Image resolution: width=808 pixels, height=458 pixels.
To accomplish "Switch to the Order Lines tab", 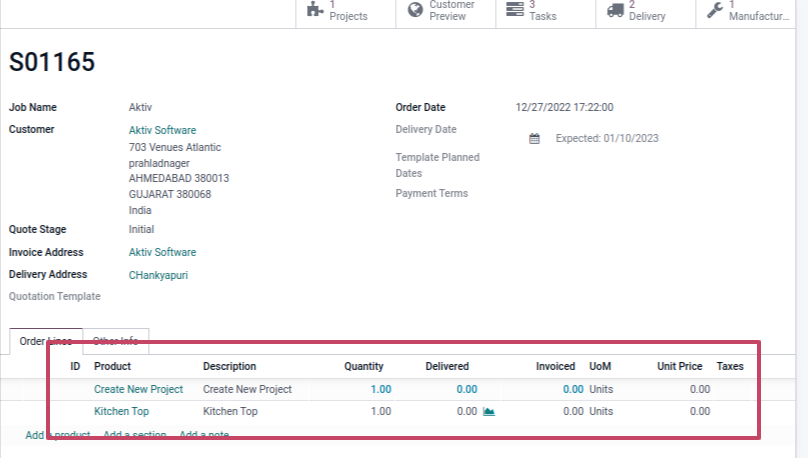I will pyautogui.click(x=46, y=341).
